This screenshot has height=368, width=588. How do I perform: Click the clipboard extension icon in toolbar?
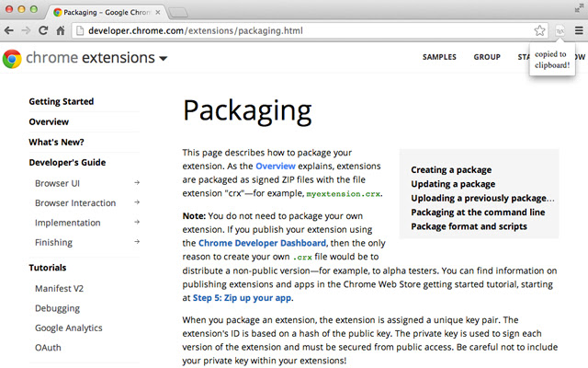click(x=560, y=30)
